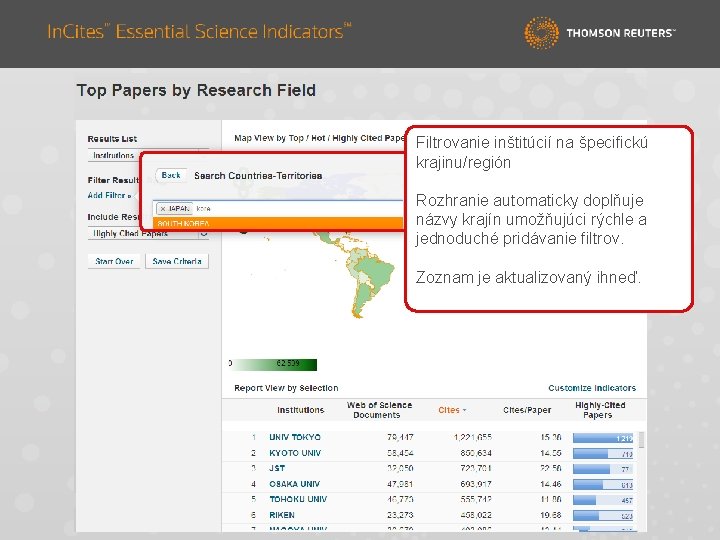Open the RIKEN institution link
720x540 pixels.
pos(282,515)
